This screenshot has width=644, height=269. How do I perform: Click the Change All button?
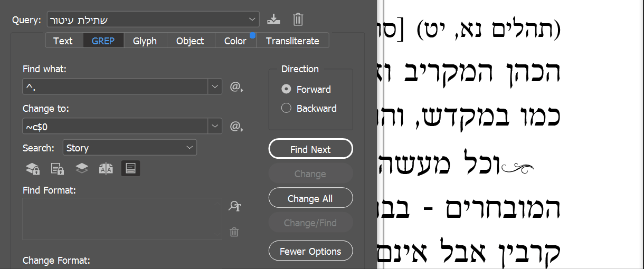[x=310, y=198]
